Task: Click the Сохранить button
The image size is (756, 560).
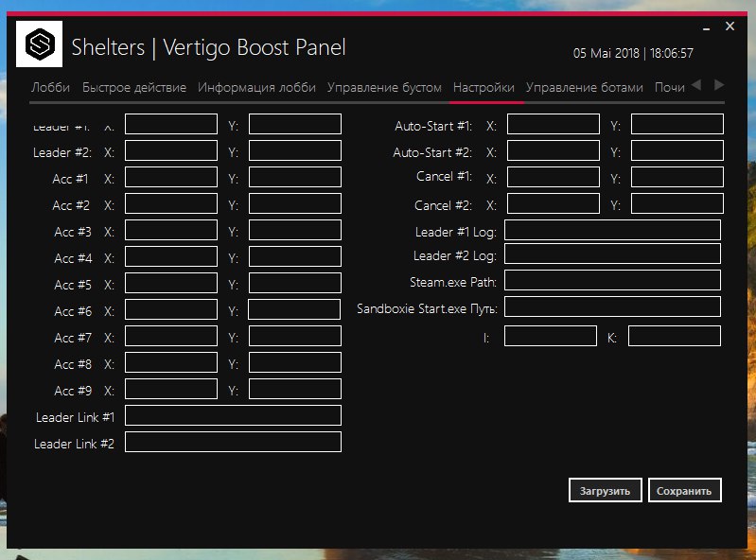Action: pyautogui.click(x=685, y=491)
